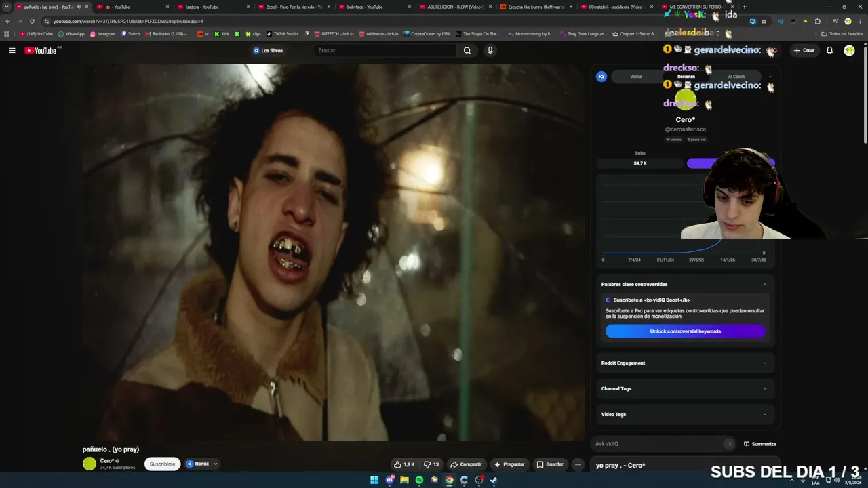
Task: Click the Suscribirse button
Action: pyautogui.click(x=163, y=464)
